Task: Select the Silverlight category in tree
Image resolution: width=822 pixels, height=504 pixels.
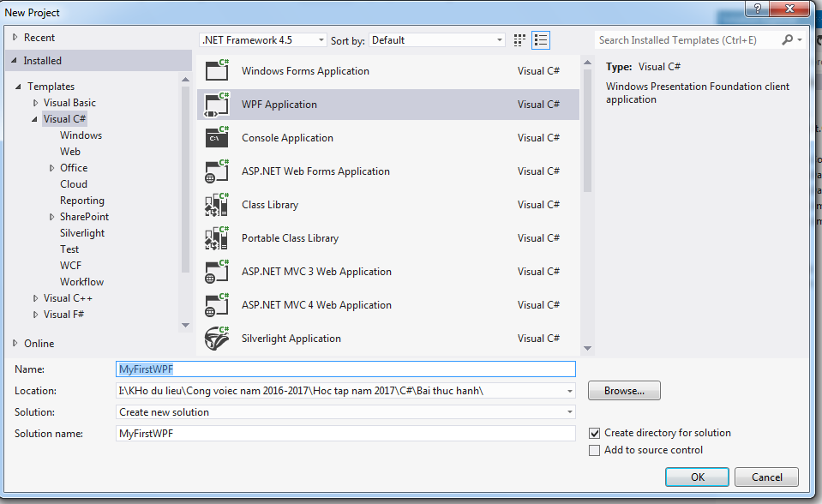Action: tap(82, 233)
